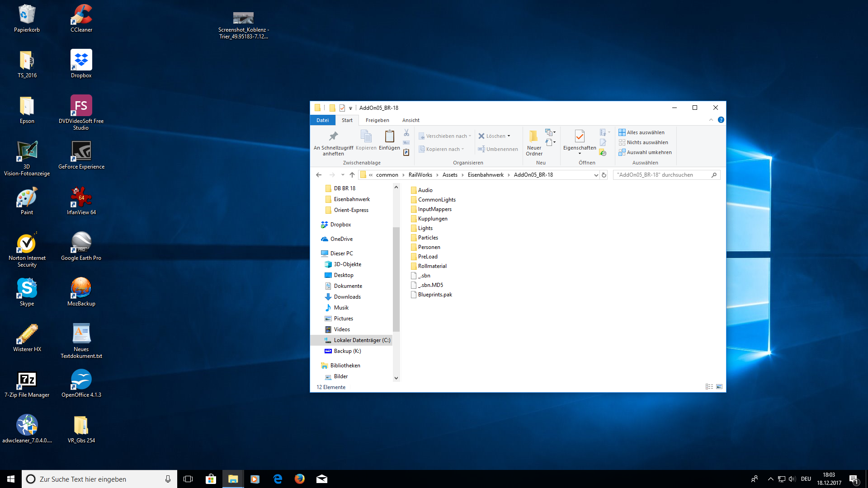
Task: Switch to large icons view in status bar
Action: coord(719,387)
